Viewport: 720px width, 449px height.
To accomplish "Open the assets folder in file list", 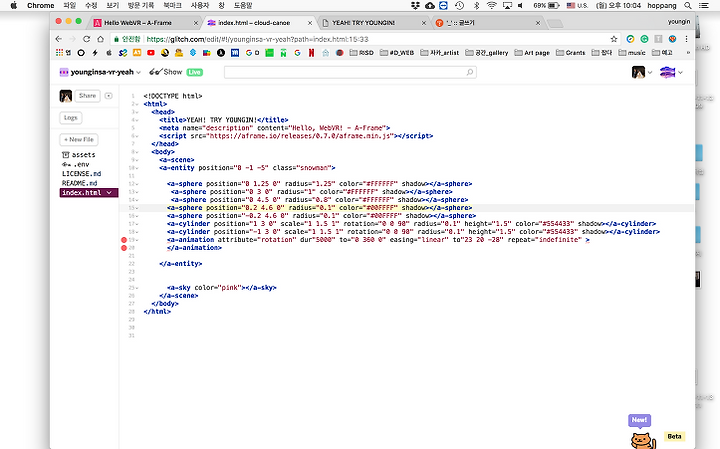I will point(79,155).
